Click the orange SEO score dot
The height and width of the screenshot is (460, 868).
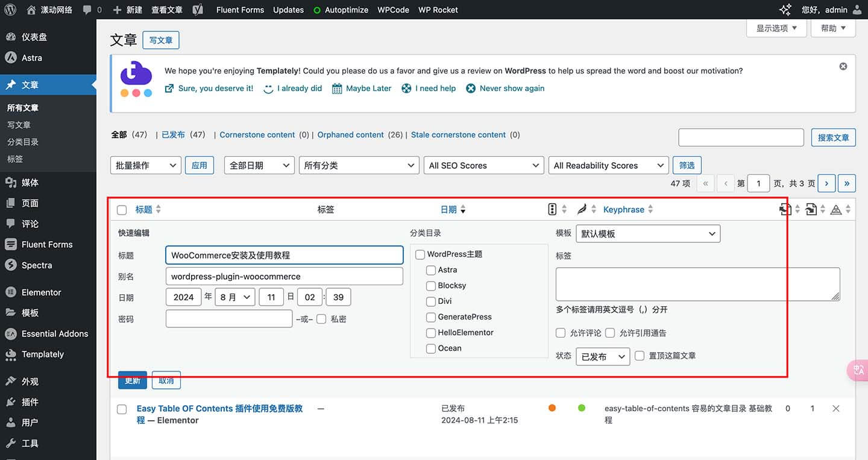(x=552, y=408)
